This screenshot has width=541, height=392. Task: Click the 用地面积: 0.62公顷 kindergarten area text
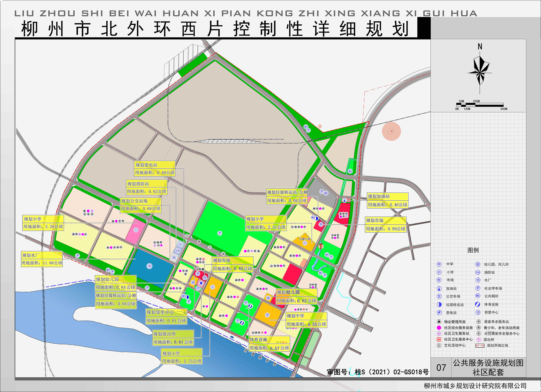(x=296, y=301)
